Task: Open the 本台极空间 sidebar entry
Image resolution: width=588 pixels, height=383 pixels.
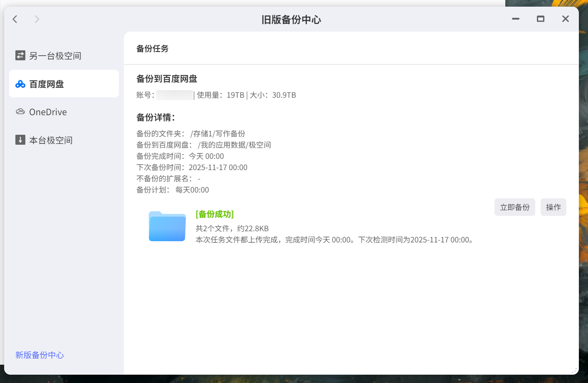Action: pyautogui.click(x=64, y=140)
